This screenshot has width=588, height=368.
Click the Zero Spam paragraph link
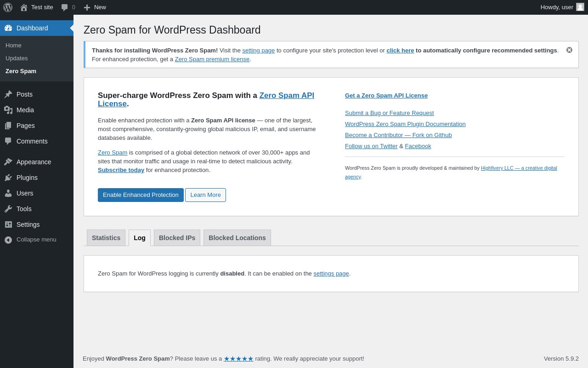tap(113, 152)
